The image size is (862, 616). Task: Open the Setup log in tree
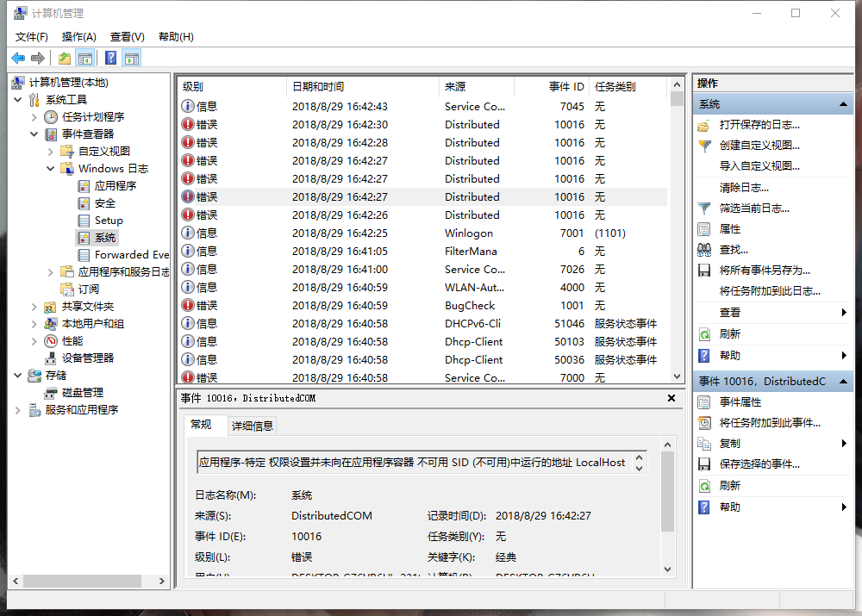[x=109, y=221]
